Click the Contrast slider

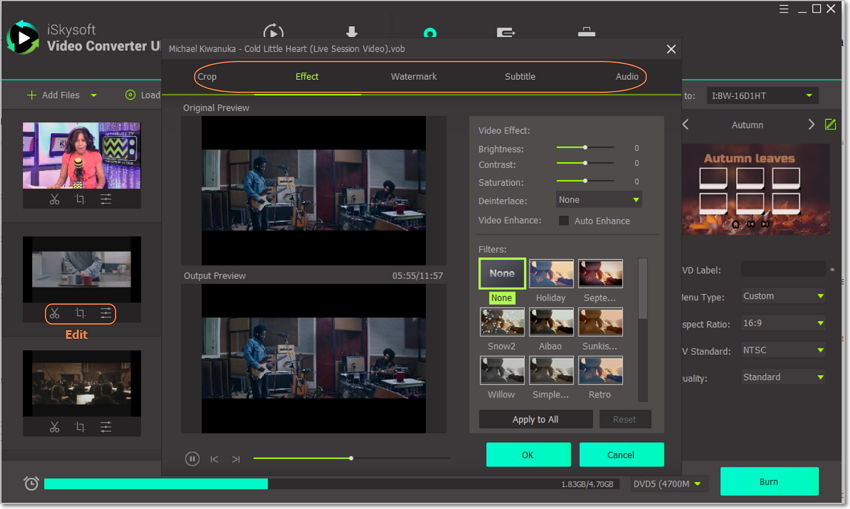(x=585, y=163)
